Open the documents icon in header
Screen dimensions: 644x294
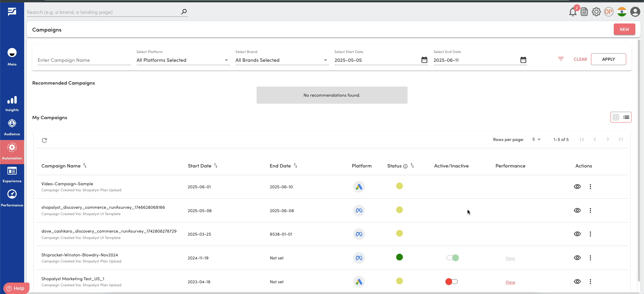[x=584, y=12]
